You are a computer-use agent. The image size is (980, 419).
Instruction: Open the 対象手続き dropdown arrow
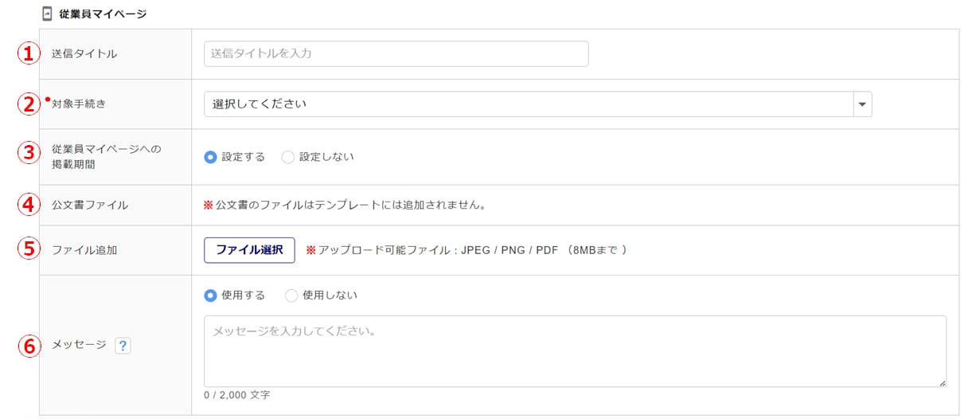pyautogui.click(x=862, y=104)
